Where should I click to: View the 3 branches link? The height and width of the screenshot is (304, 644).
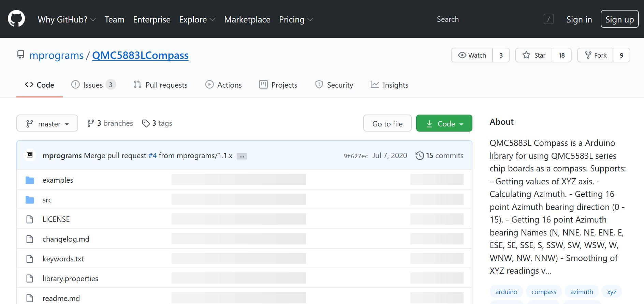click(x=110, y=123)
